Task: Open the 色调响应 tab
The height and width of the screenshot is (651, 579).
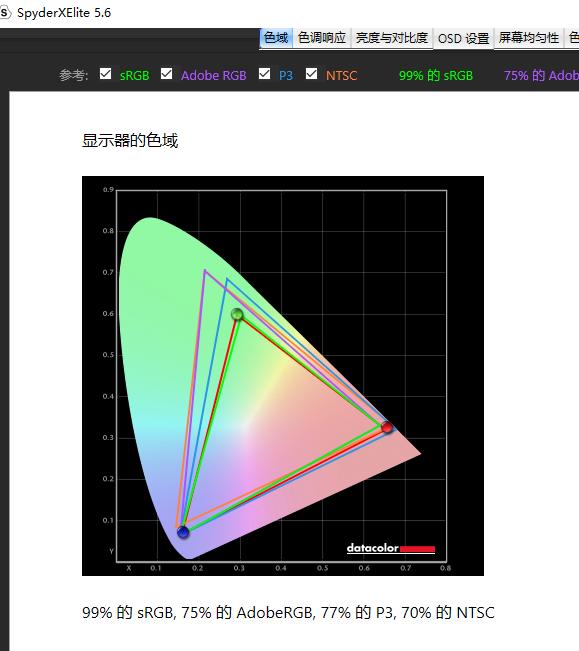Action: tap(322, 38)
